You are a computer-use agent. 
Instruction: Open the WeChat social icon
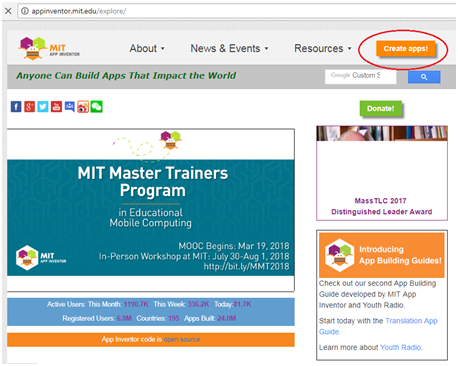(x=97, y=107)
